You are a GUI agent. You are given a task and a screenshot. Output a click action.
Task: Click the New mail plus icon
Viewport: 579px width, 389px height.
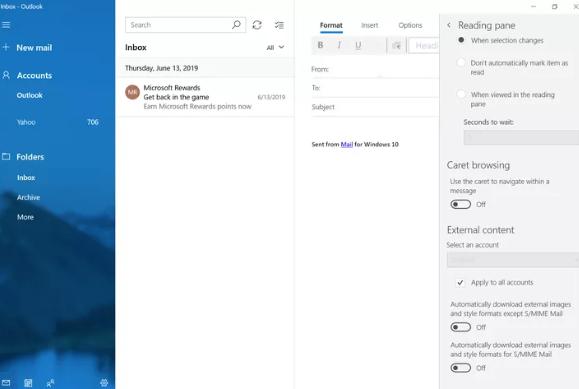6,47
